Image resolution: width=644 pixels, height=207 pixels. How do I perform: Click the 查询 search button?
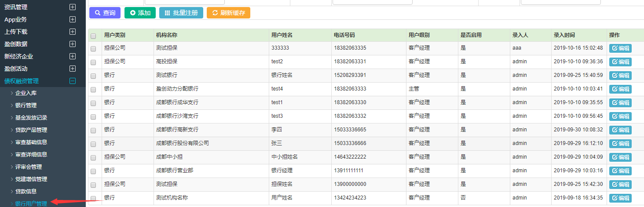(x=105, y=13)
